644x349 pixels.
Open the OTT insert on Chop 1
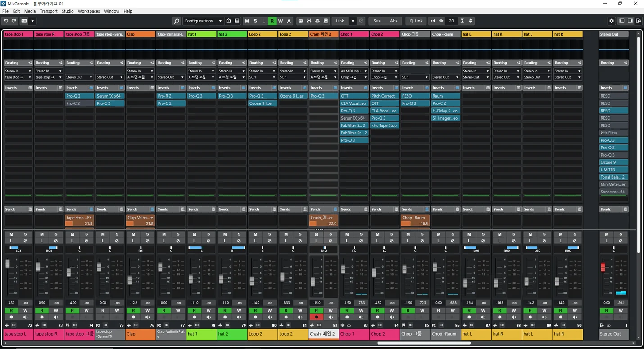[354, 96]
